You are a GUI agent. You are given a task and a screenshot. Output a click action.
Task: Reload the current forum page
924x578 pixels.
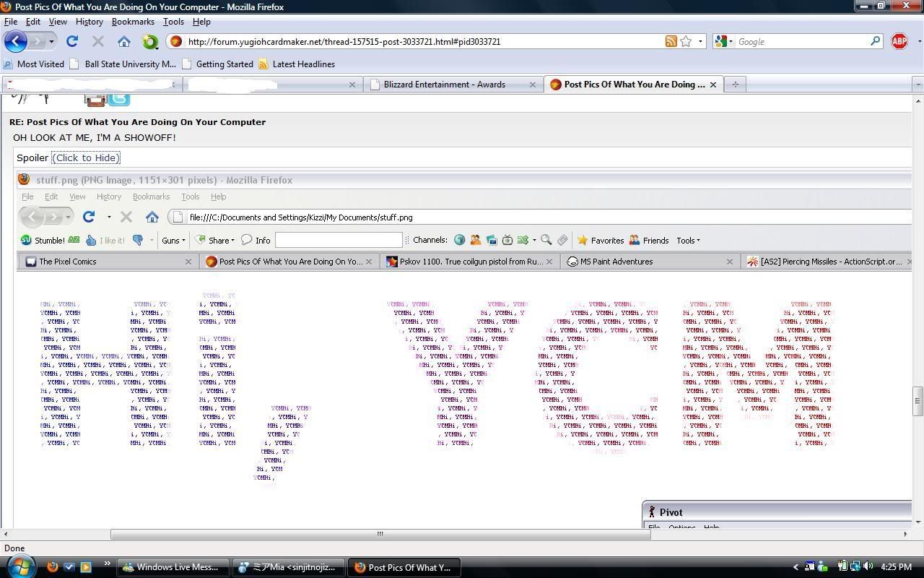[72, 41]
